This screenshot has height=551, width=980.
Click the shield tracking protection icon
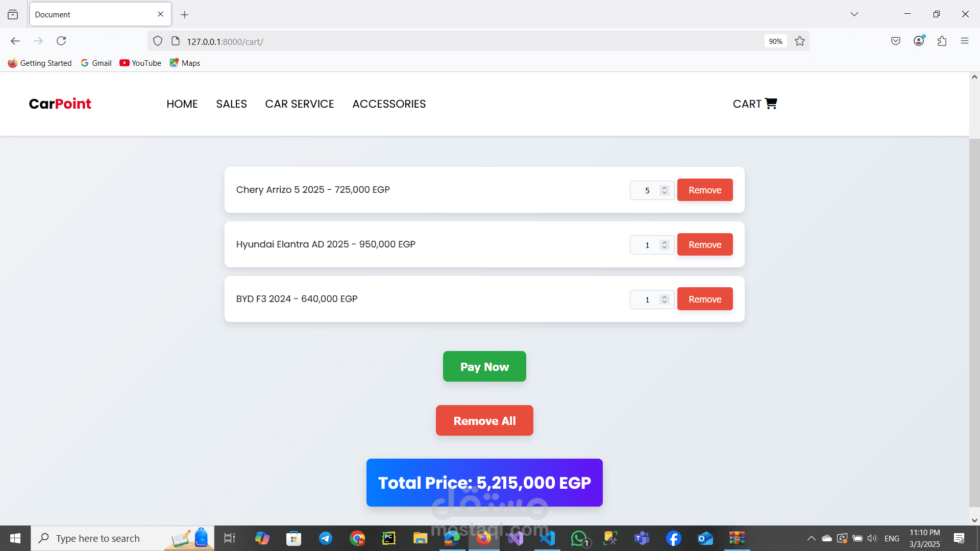[158, 41]
